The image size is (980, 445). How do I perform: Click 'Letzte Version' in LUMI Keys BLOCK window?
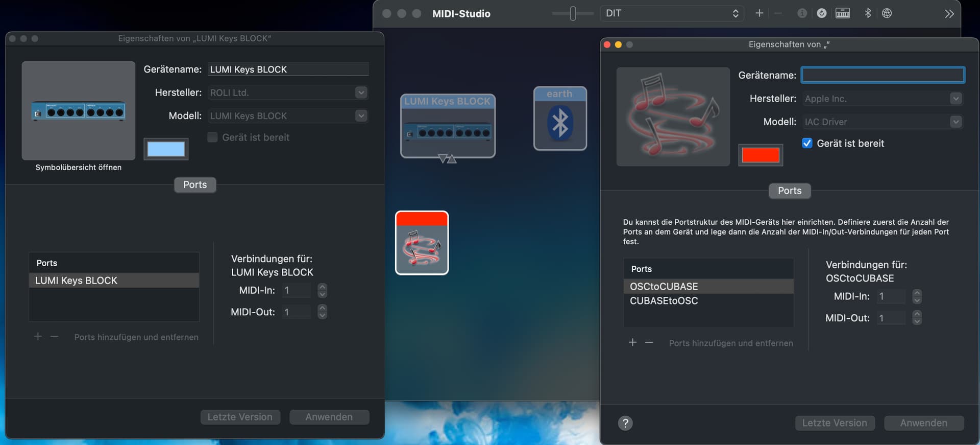point(240,417)
